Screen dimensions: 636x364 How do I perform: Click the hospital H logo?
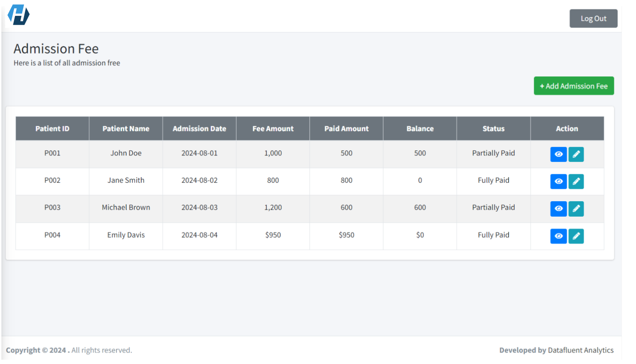18,15
